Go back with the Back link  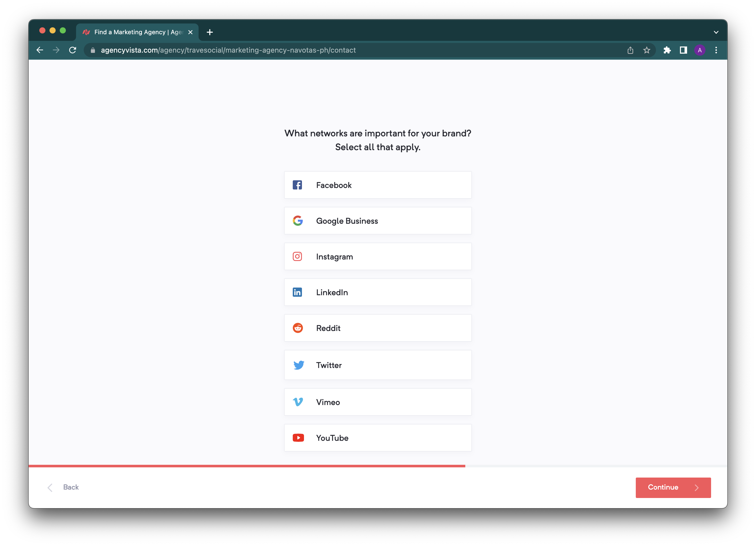(71, 487)
